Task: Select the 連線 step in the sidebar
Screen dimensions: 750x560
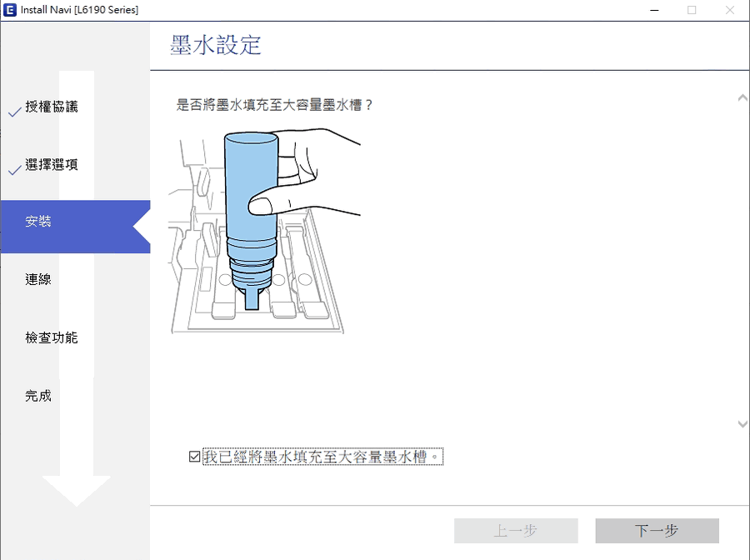Action: tap(39, 280)
